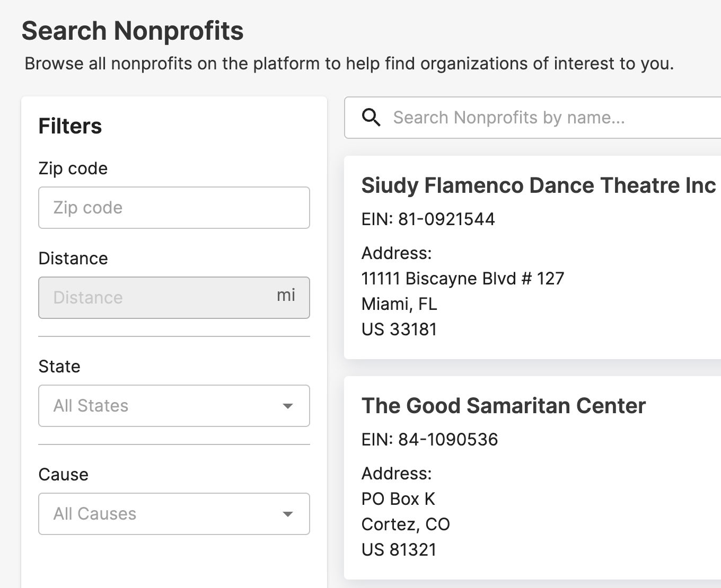Image resolution: width=721 pixels, height=588 pixels.
Task: Click the Filters panel heading
Action: (70, 127)
